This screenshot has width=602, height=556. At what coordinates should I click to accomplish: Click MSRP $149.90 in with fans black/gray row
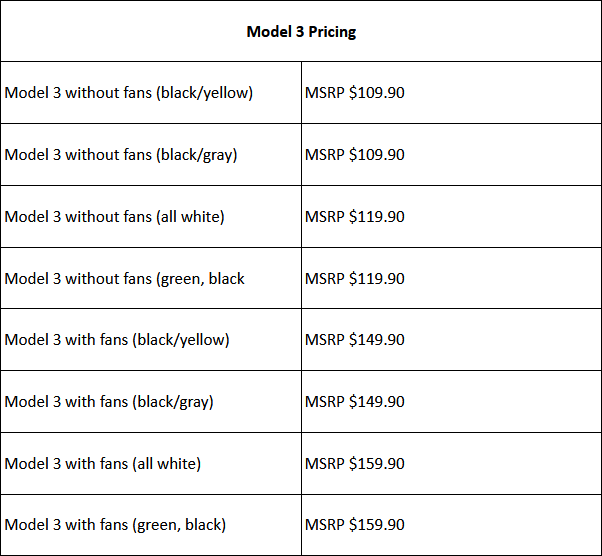452,402
